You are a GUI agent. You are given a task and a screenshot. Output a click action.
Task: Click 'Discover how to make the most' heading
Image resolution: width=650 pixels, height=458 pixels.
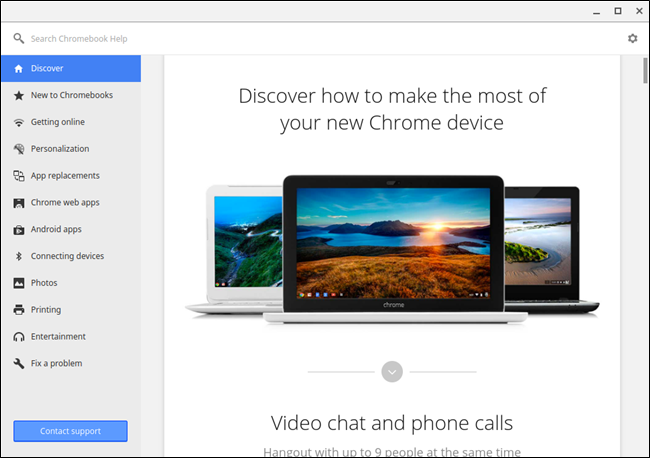(392, 109)
